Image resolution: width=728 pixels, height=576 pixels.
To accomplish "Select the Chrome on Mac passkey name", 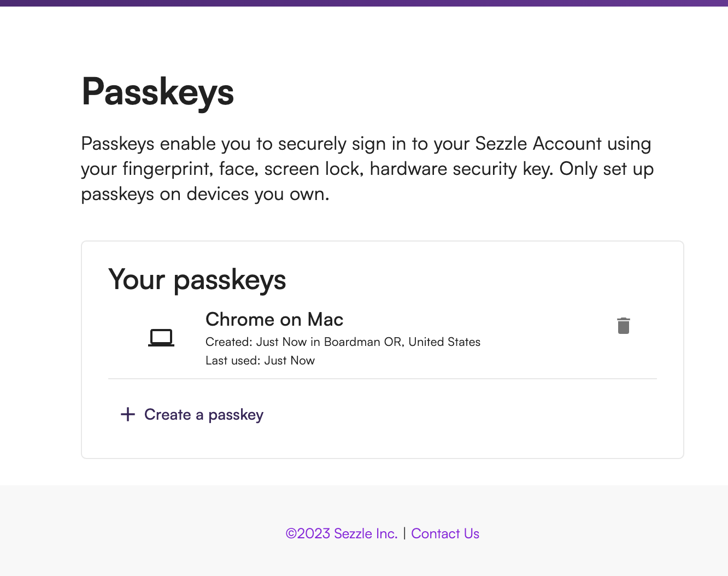I will [x=274, y=319].
